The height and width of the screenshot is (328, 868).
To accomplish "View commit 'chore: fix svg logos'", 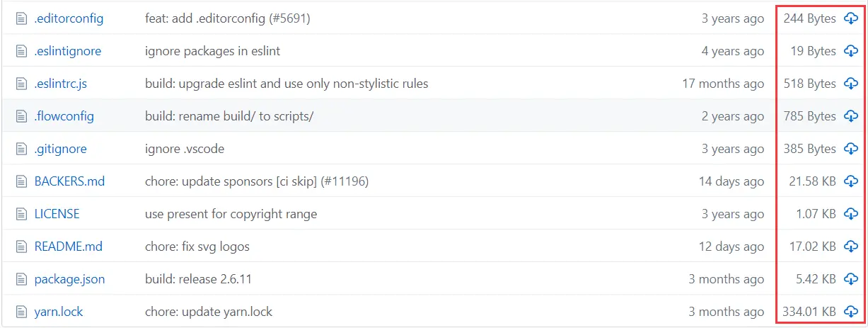I will click(x=197, y=247).
